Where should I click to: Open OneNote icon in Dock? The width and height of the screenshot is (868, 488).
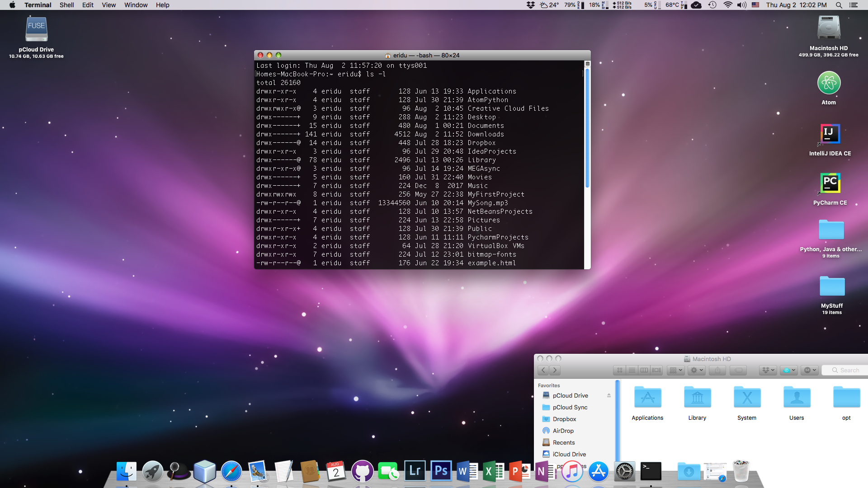coord(546,472)
